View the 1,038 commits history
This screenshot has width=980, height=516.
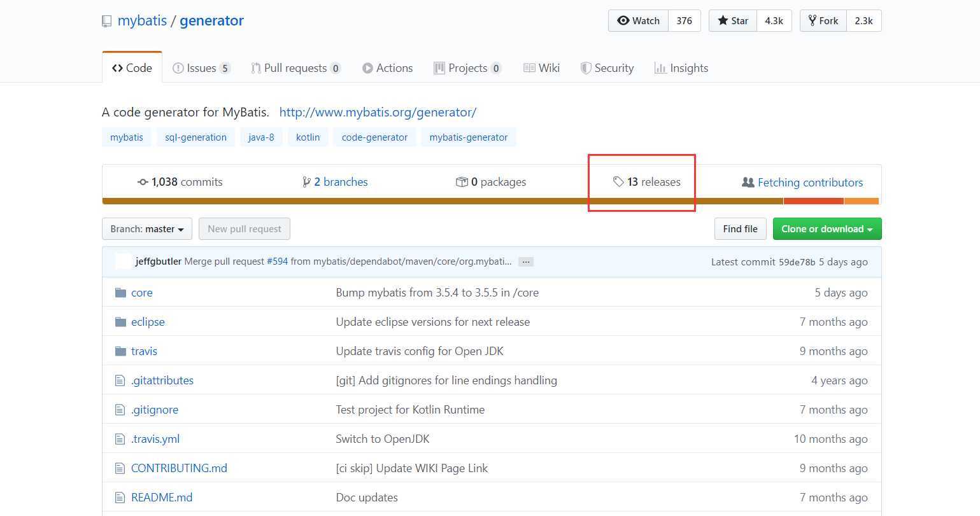[x=180, y=182]
